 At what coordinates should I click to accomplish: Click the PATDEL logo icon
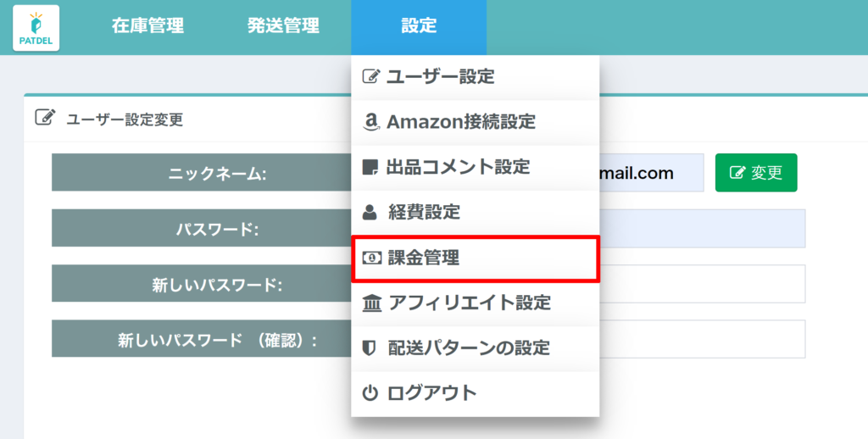[x=36, y=27]
